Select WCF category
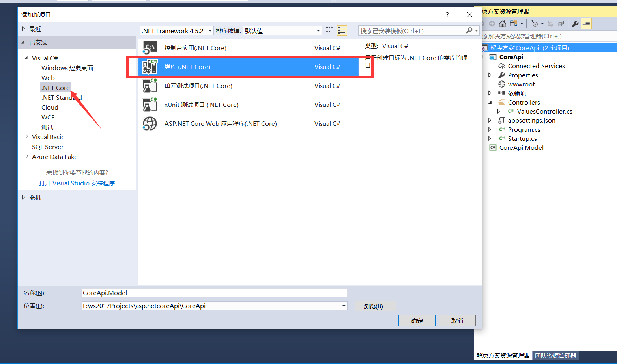The height and width of the screenshot is (364, 617). click(x=48, y=117)
